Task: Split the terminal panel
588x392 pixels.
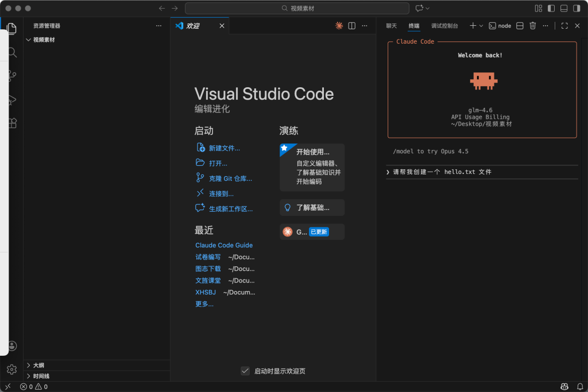Action: click(x=520, y=26)
